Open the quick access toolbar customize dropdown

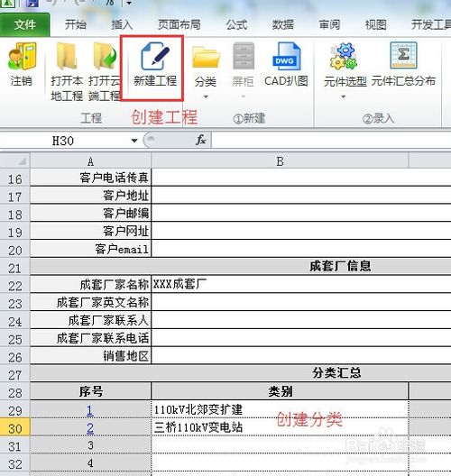(x=129, y=3)
